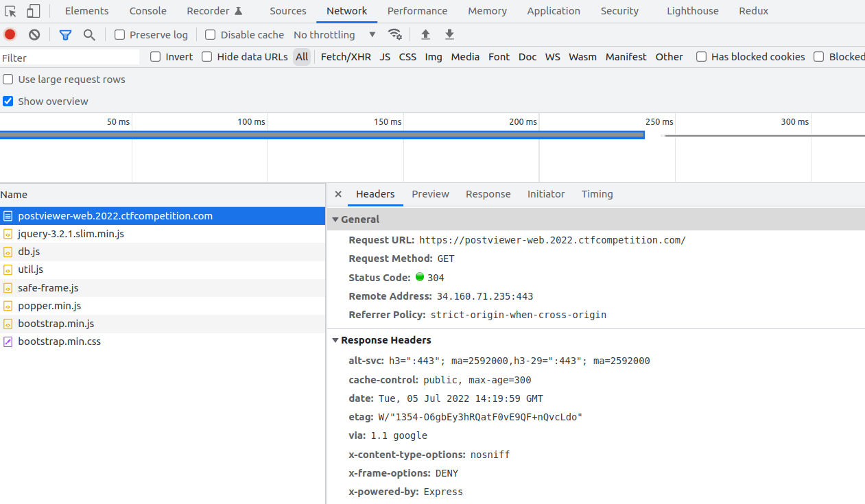Show the Timing tab of request
Viewport: 865px width, 504px height.
(x=597, y=194)
